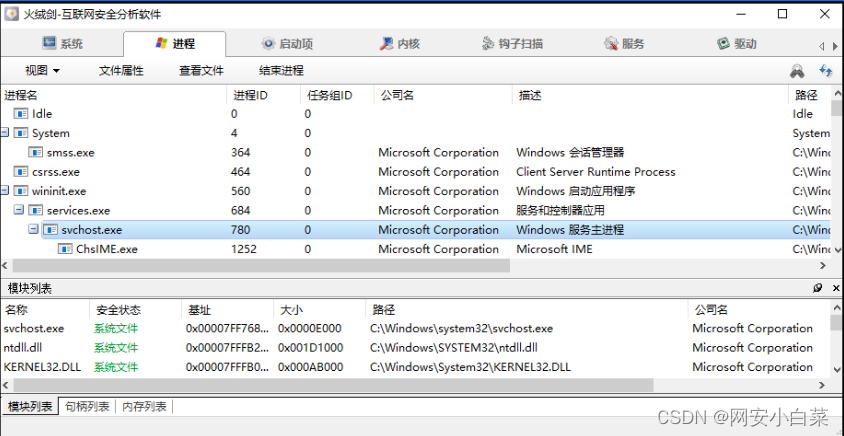This screenshot has width=844, height=436.
Task: Click the services.exe process icon
Action: click(36, 210)
